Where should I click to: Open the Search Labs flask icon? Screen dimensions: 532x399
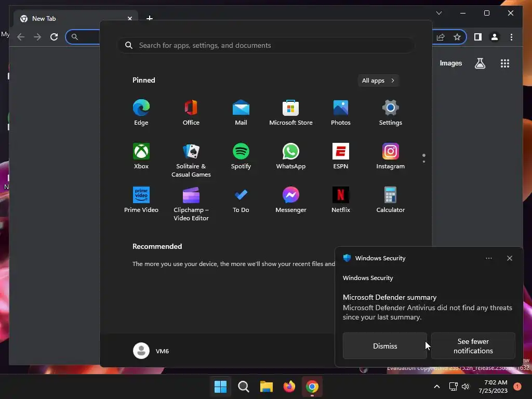(x=480, y=63)
